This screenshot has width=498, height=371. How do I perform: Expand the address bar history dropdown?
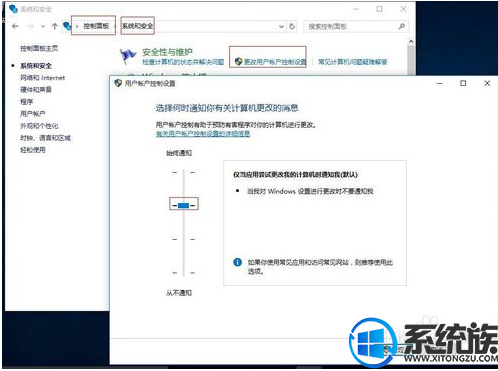[x=282, y=26]
